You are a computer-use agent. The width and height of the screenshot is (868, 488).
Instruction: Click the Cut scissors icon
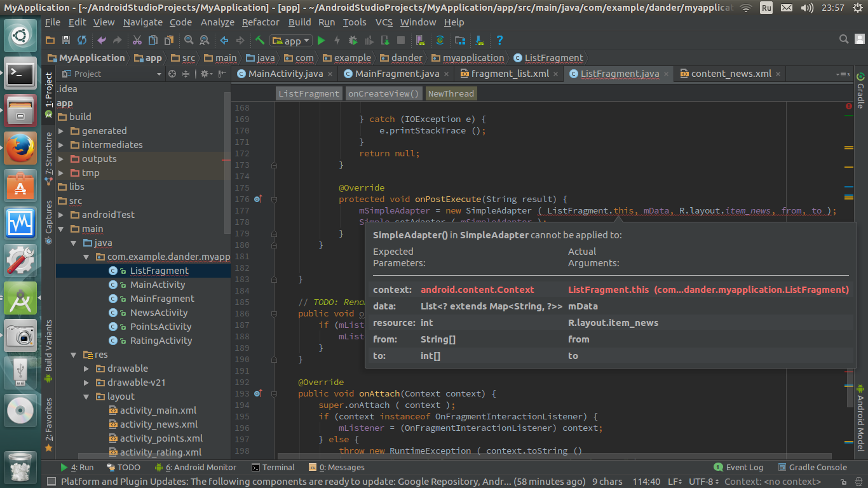[x=137, y=40]
